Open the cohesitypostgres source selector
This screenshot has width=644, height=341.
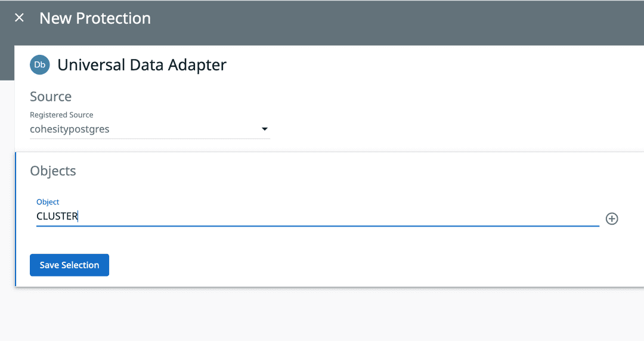143,129
